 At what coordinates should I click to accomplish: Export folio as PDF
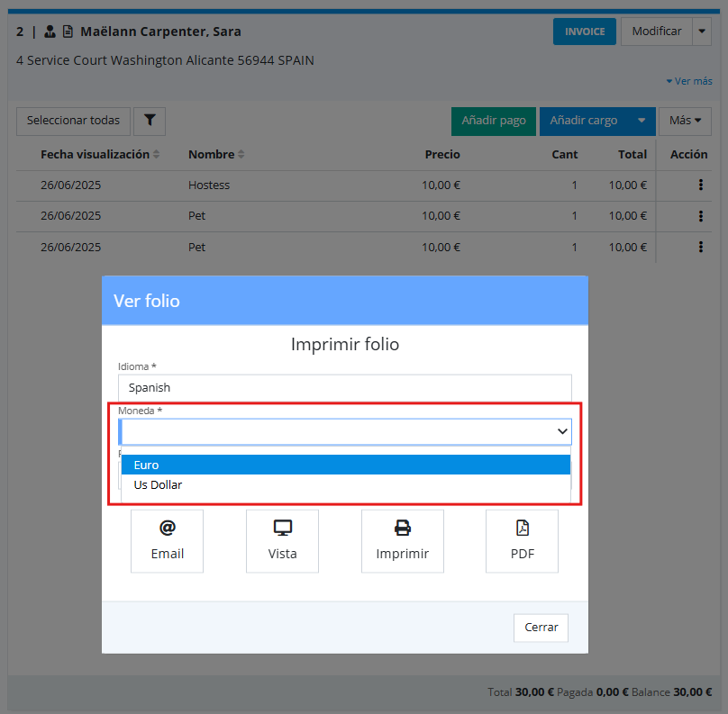(522, 541)
